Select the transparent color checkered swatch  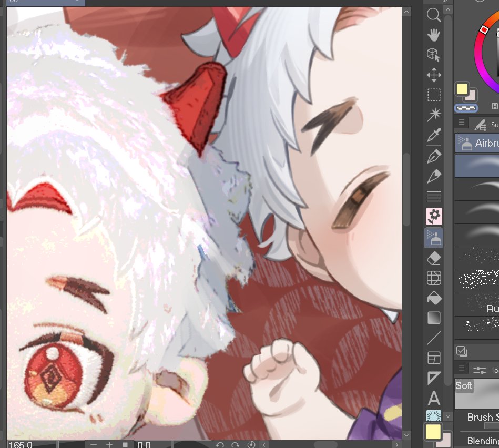click(466, 108)
